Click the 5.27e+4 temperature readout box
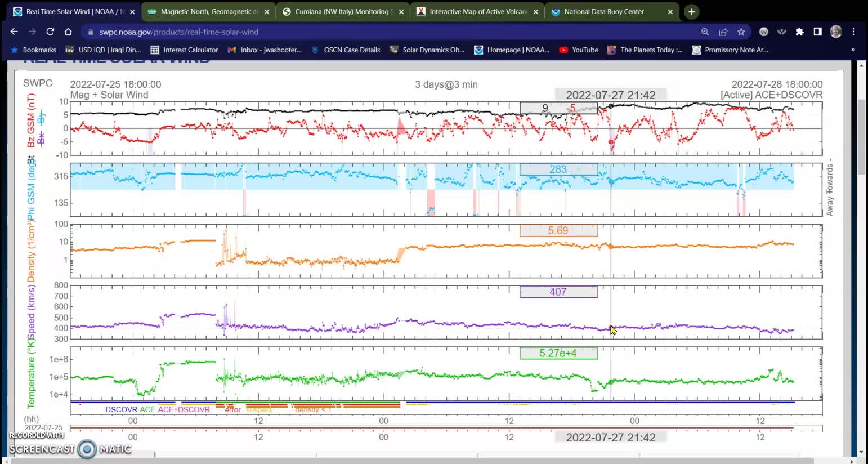 (558, 354)
